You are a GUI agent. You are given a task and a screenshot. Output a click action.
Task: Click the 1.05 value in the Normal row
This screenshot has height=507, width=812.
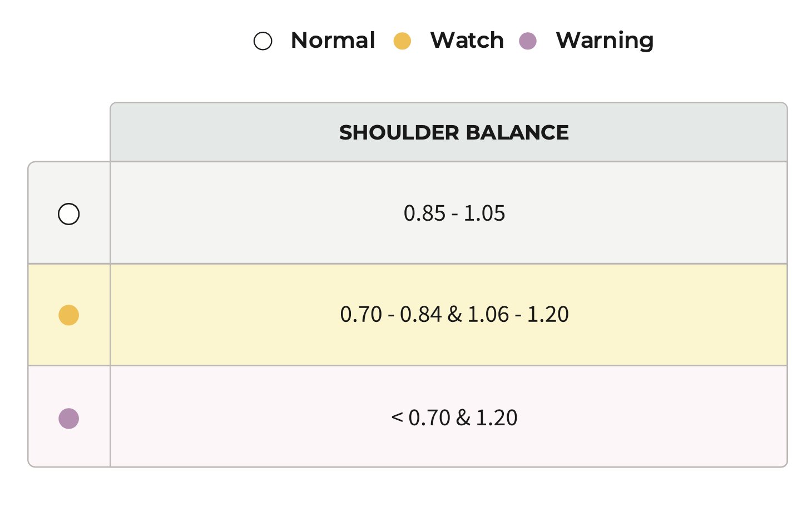(x=484, y=213)
